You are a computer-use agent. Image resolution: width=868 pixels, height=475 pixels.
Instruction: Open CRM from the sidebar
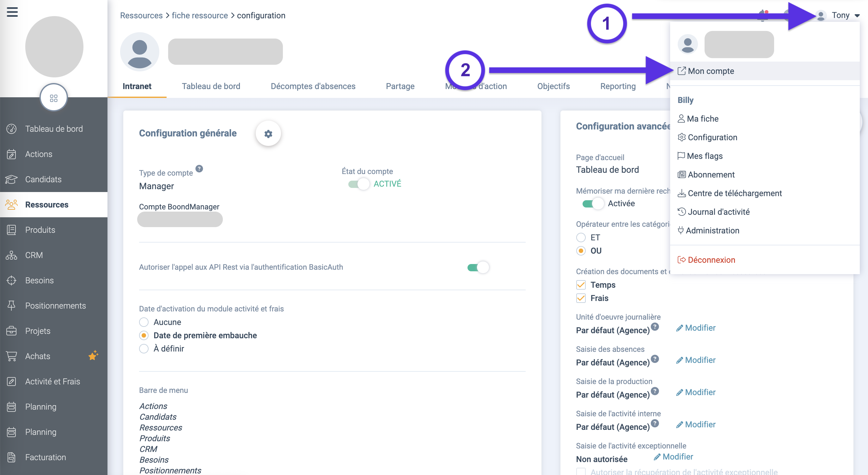(x=34, y=255)
